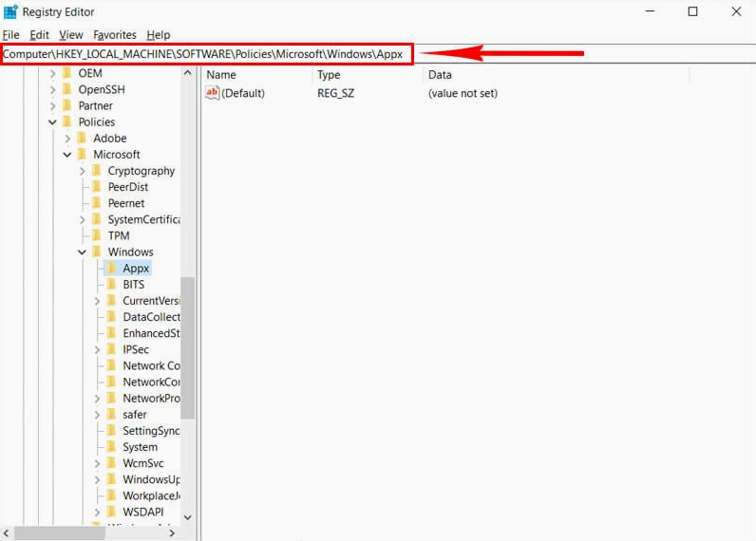The width and height of the screenshot is (756, 541).
Task: Select the NetworkConnectivityStatusIndicator key label
Action: click(151, 382)
